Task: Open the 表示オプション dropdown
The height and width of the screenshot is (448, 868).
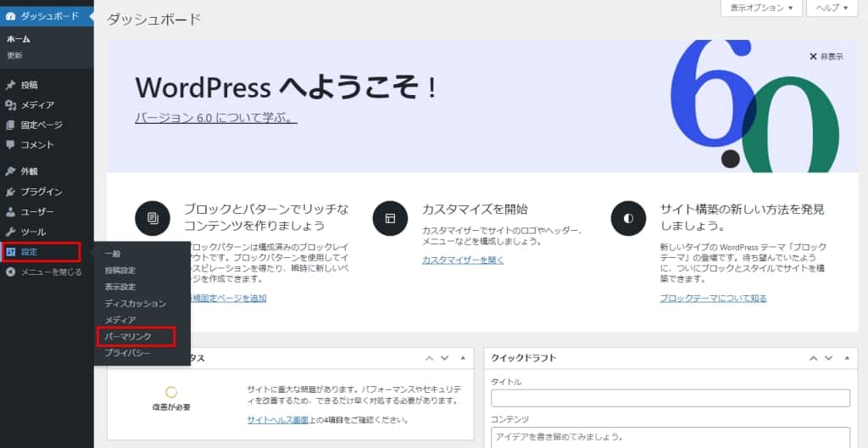Action: click(760, 8)
